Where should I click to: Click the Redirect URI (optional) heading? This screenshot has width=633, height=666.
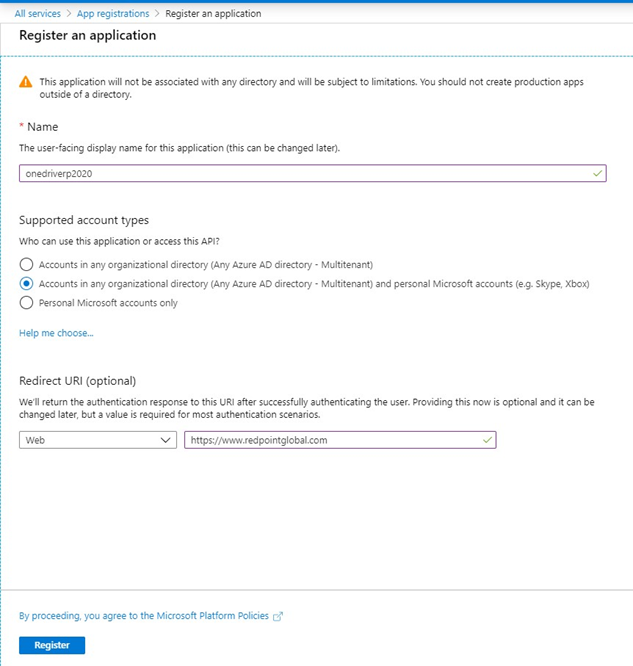click(x=77, y=380)
